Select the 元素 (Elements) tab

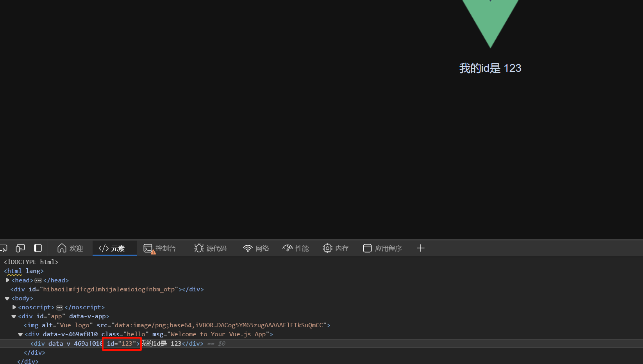click(x=112, y=248)
